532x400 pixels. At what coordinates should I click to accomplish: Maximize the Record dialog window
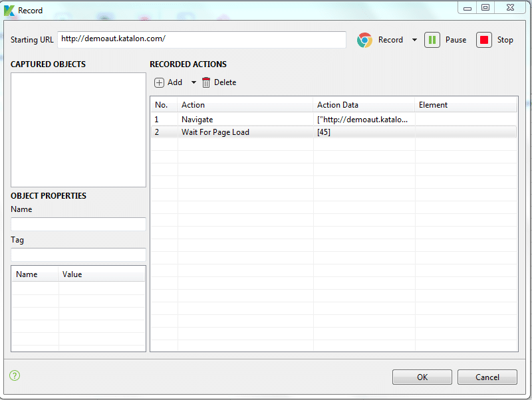[x=485, y=8]
